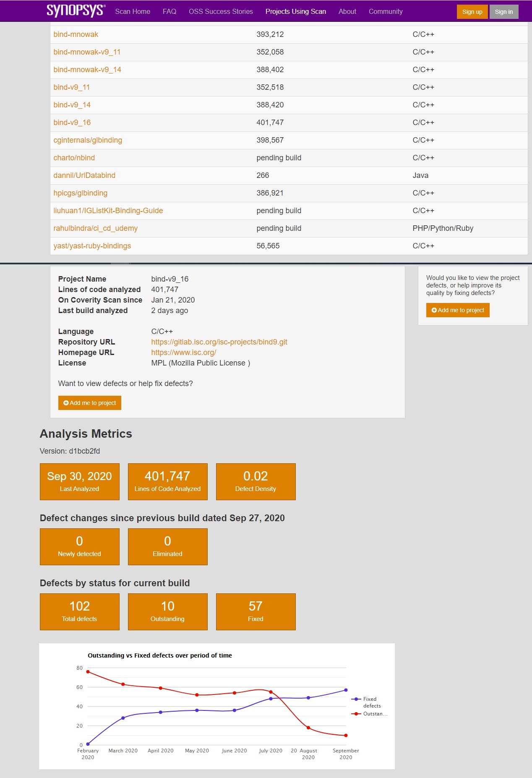This screenshot has height=778, width=532.
Task: Open rahulbindra/ci_cd_udemy project
Action: [x=96, y=228]
